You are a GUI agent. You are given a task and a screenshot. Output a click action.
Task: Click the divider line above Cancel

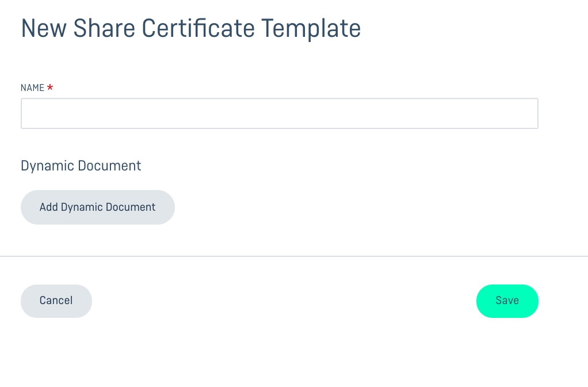click(x=294, y=256)
